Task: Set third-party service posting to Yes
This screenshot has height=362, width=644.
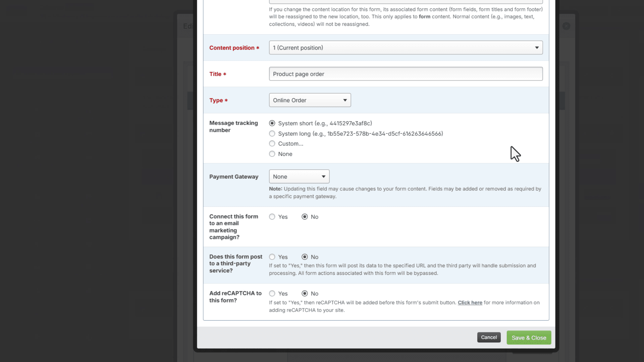Action: pos(272,257)
